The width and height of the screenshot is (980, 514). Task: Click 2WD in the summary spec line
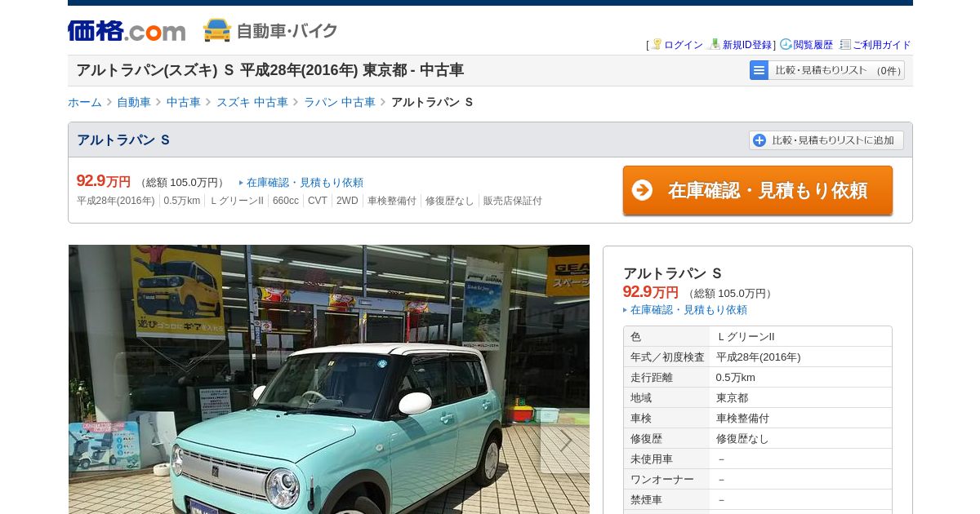pyautogui.click(x=347, y=201)
